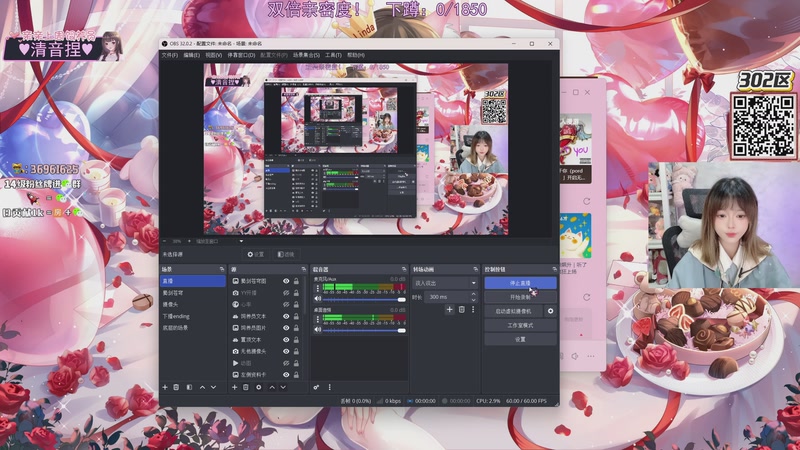Open source properties gear in Sources toolbar
Viewport: 800px width, 450px height.
[x=259, y=387]
